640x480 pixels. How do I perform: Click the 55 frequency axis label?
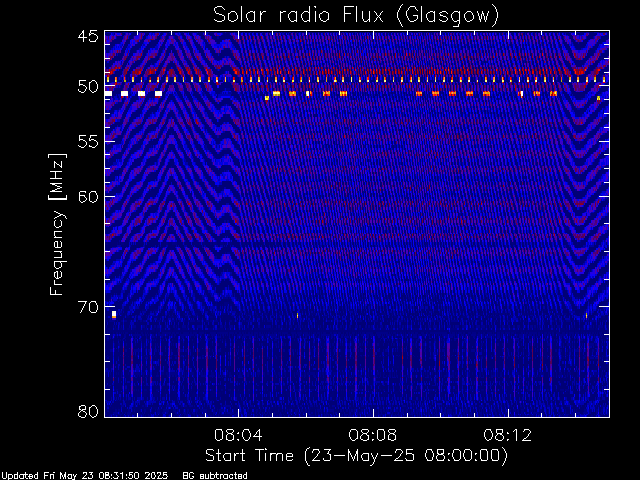88,142
